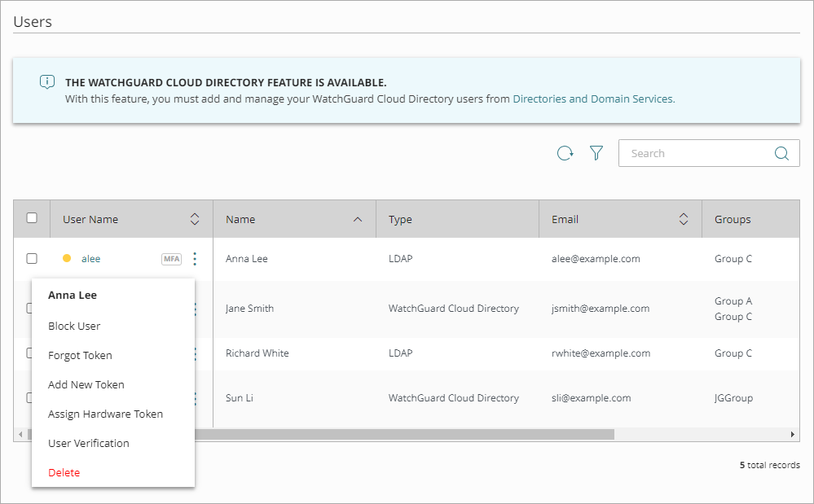Check the checkbox on Anna Lee's row
The width and height of the screenshot is (814, 504).
click(30, 258)
